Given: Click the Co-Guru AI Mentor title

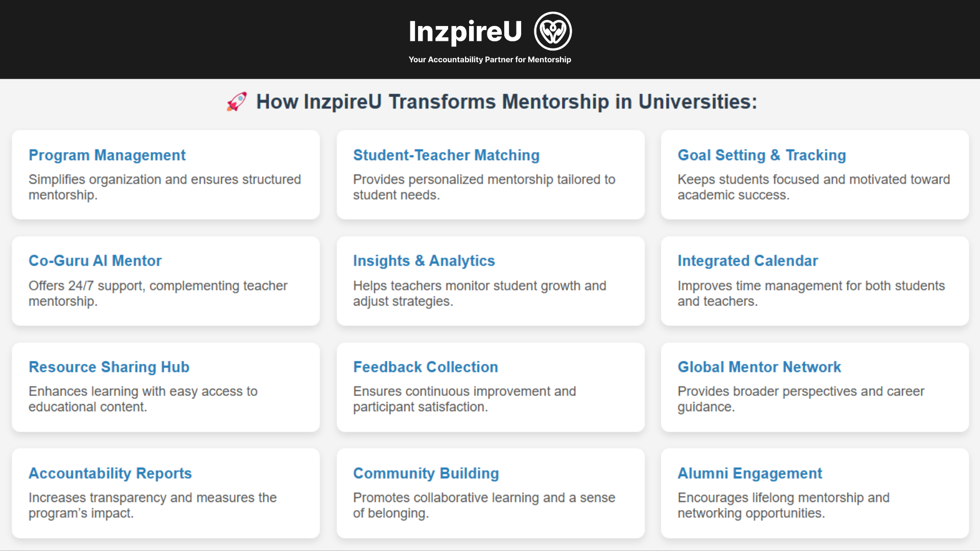Looking at the screenshot, I should [95, 261].
